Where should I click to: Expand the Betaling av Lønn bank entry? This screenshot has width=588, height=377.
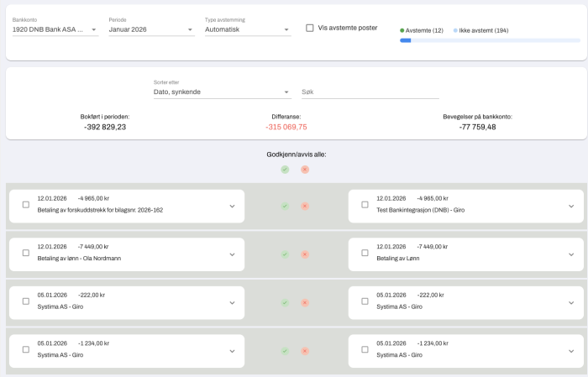pyautogui.click(x=571, y=254)
